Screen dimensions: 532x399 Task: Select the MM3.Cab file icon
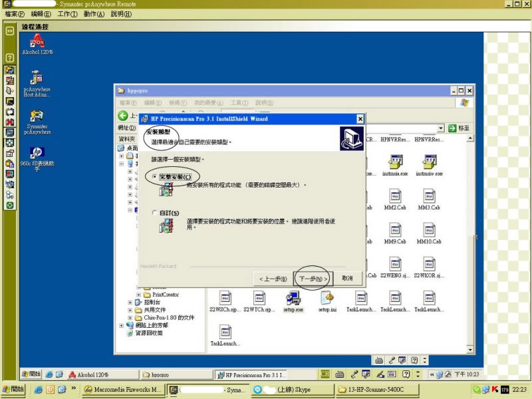(429, 199)
